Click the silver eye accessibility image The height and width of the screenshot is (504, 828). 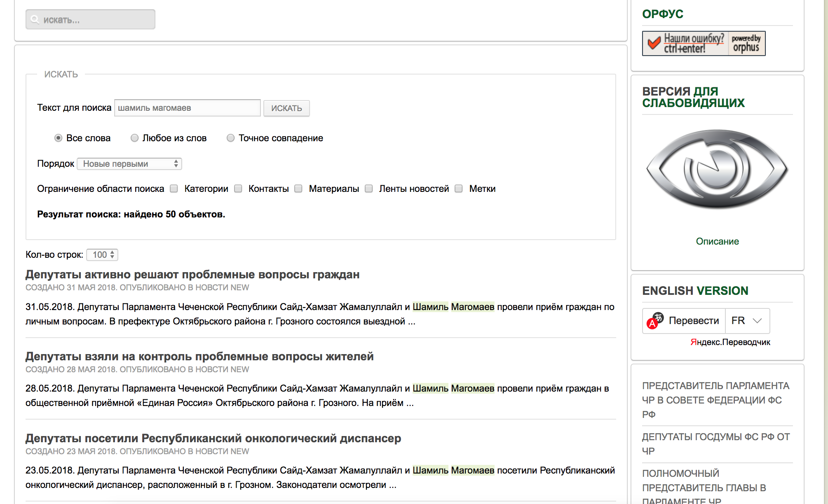[x=717, y=169]
